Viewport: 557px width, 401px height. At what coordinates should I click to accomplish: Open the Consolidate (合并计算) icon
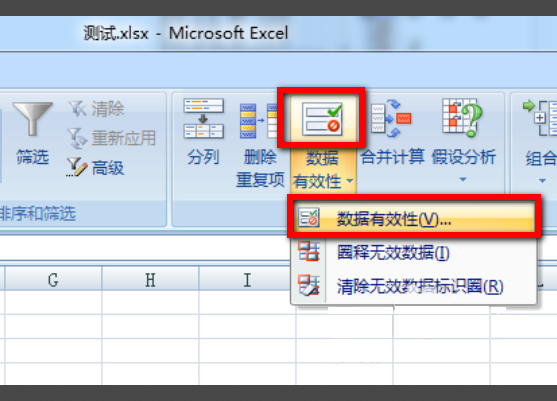pos(391,118)
